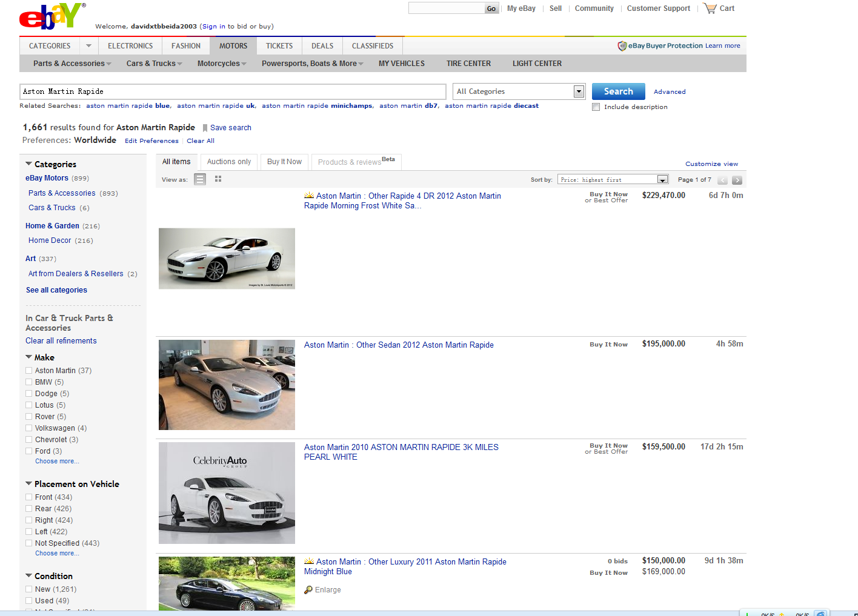Screen dimensions: 858x616
Task: Open the Light Center menu item
Action: [537, 64]
